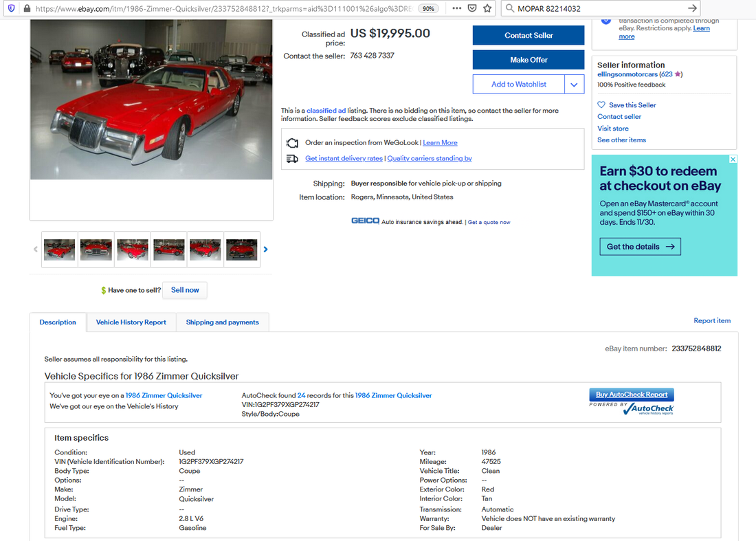
Task: Click Add to Watchlist button
Action: 519,85
